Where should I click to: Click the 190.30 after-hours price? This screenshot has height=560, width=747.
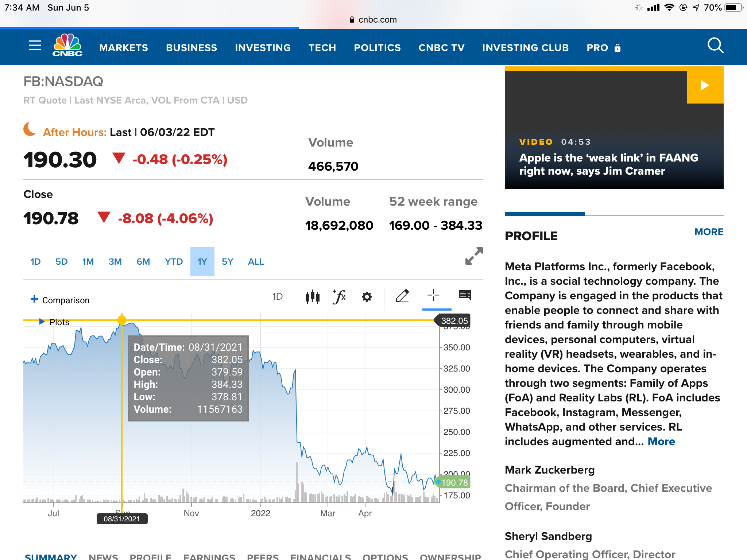[x=60, y=160]
